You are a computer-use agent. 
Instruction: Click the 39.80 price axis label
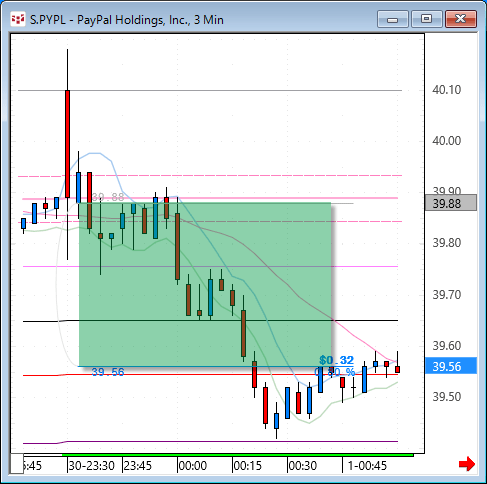[x=447, y=243]
